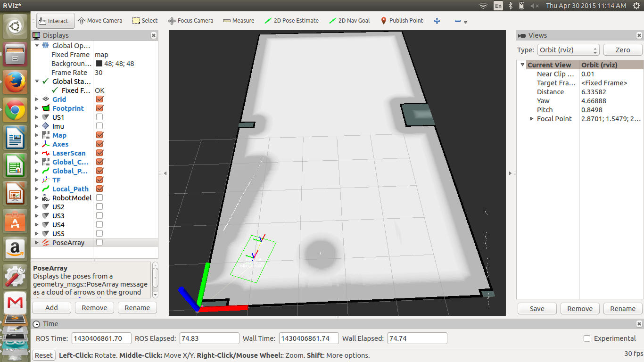Click the green Footprint display icon
The width and height of the screenshot is (644, 362).
[46, 108]
